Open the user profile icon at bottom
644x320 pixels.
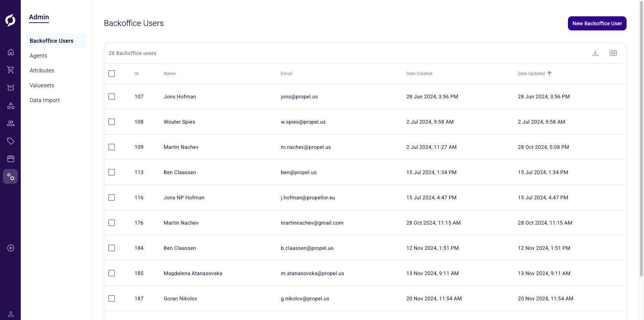[11, 314]
